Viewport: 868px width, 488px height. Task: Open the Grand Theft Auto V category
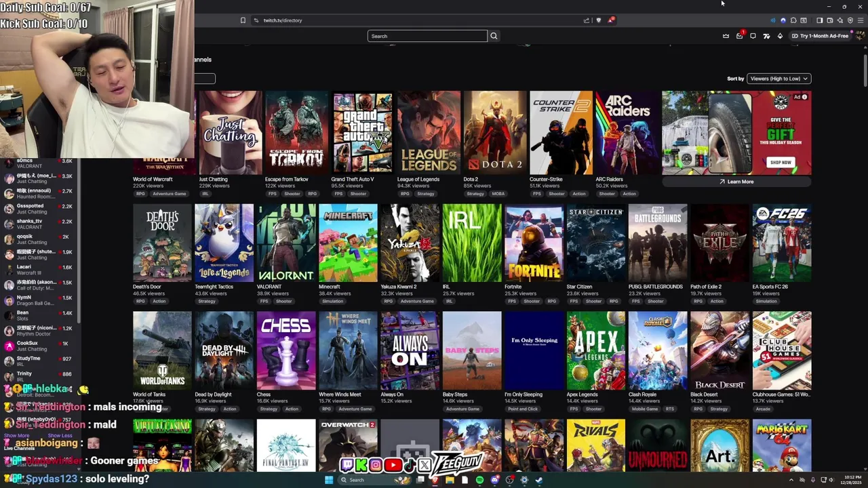click(x=362, y=133)
